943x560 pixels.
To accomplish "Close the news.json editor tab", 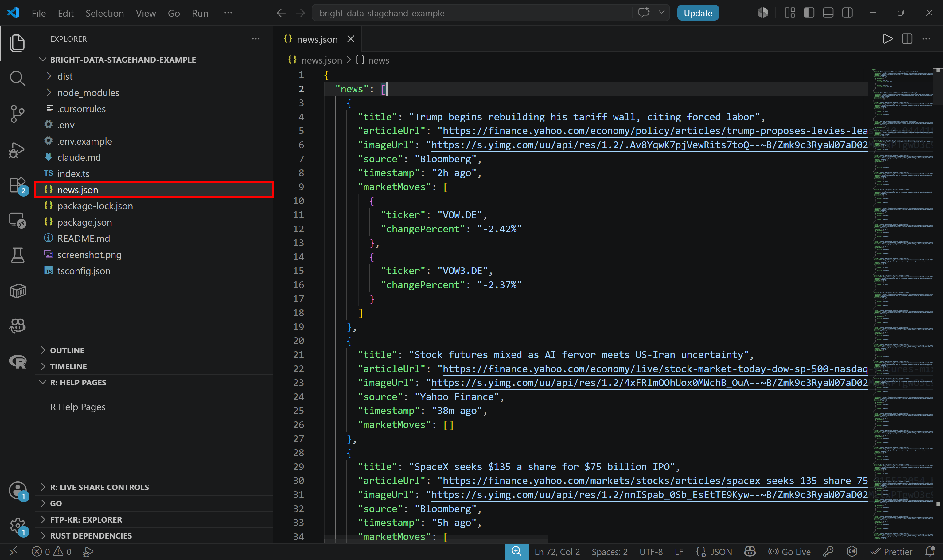I will [351, 39].
